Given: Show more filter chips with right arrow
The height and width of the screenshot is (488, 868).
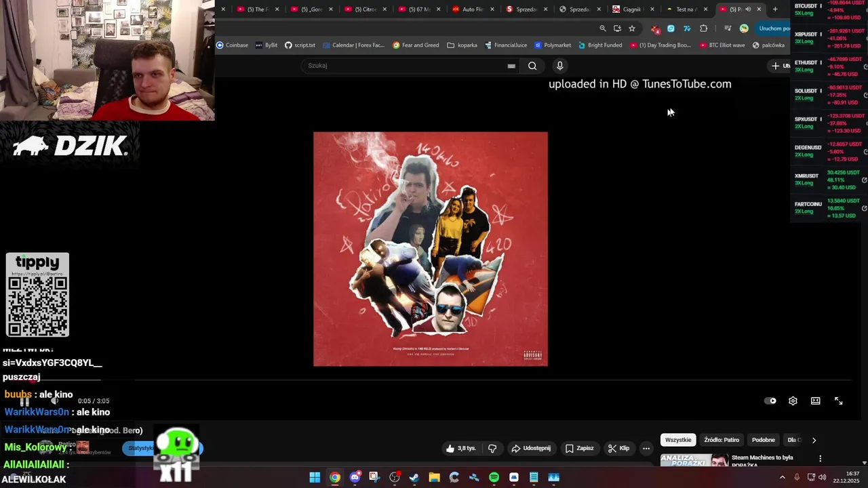Looking at the screenshot, I should tap(814, 440).
